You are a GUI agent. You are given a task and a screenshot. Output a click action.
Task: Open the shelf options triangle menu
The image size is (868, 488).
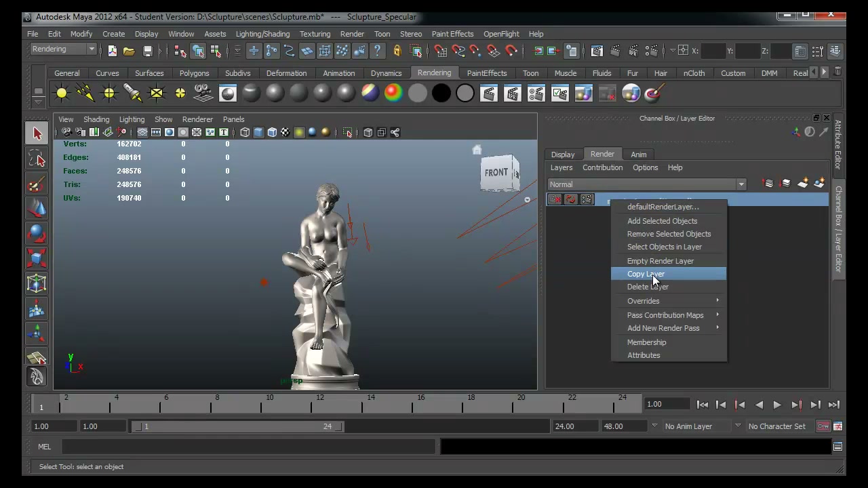coord(39,102)
